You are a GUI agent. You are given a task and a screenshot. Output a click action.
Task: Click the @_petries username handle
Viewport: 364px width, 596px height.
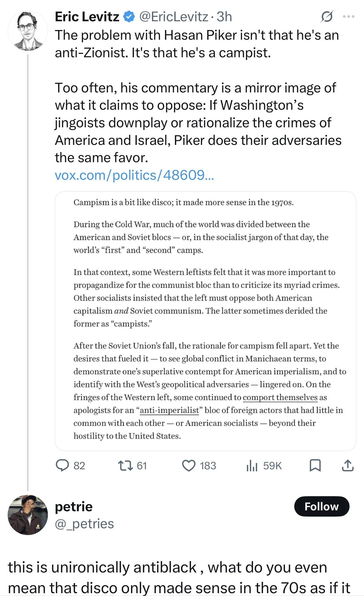click(84, 524)
